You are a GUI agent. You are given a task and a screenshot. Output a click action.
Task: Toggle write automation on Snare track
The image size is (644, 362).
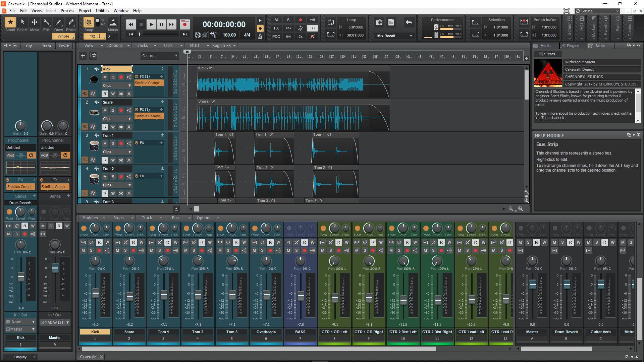point(113,127)
